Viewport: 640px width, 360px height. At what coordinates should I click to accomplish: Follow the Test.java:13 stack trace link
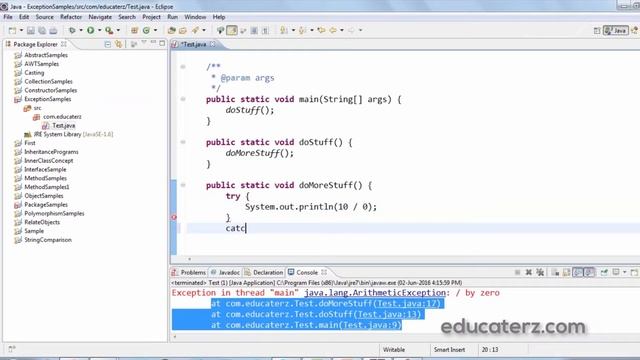tap(387, 314)
